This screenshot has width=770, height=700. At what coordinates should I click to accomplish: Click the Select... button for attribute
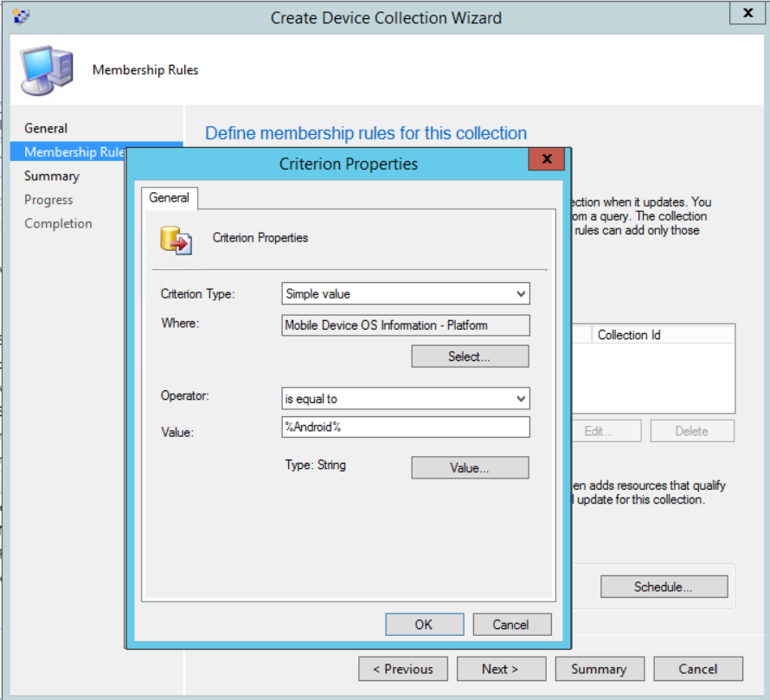(x=469, y=356)
